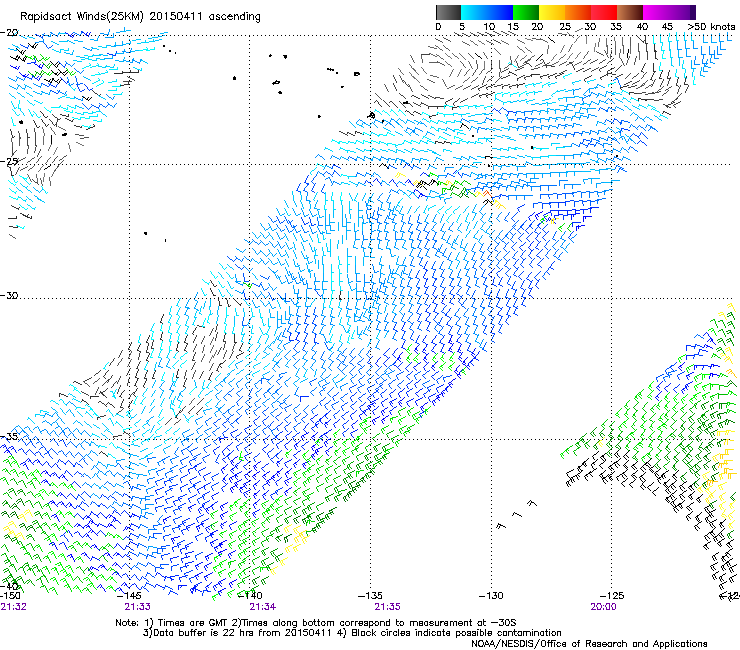The height and width of the screenshot is (650, 740).
Task: Click the title "Rapidscat Winds(25KM) 20150411 ascending"
Action: [x=140, y=17]
